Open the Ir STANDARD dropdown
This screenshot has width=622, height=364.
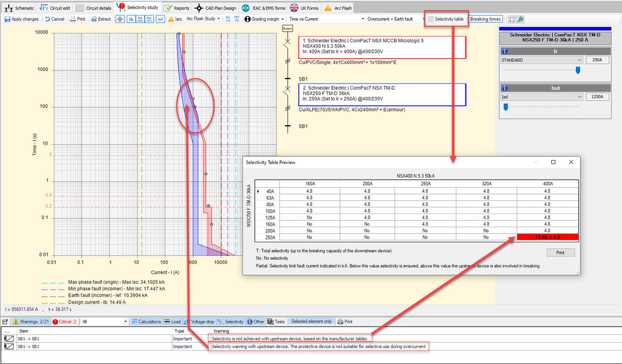click(541, 60)
